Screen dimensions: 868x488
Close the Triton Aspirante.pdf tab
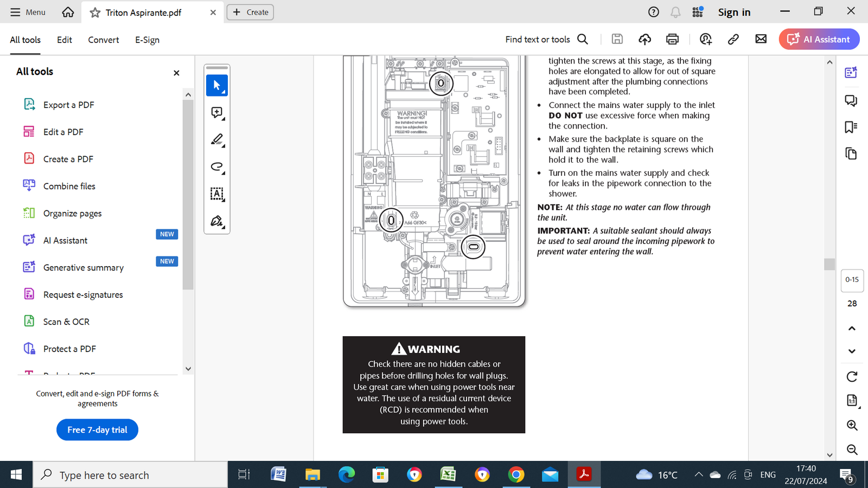click(213, 12)
